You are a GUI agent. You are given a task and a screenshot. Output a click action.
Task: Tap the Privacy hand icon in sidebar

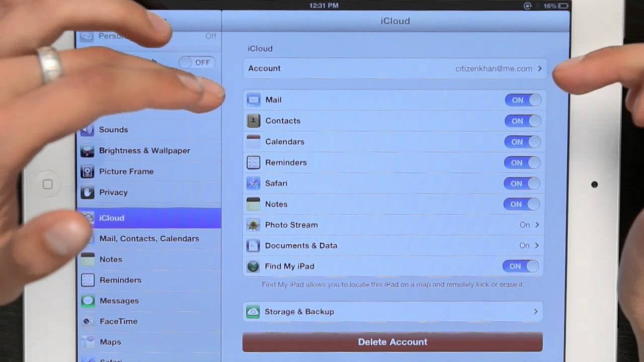pyautogui.click(x=88, y=192)
